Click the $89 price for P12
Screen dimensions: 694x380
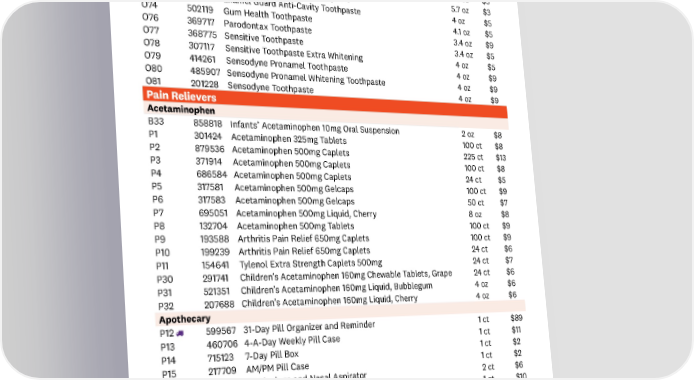(x=516, y=318)
